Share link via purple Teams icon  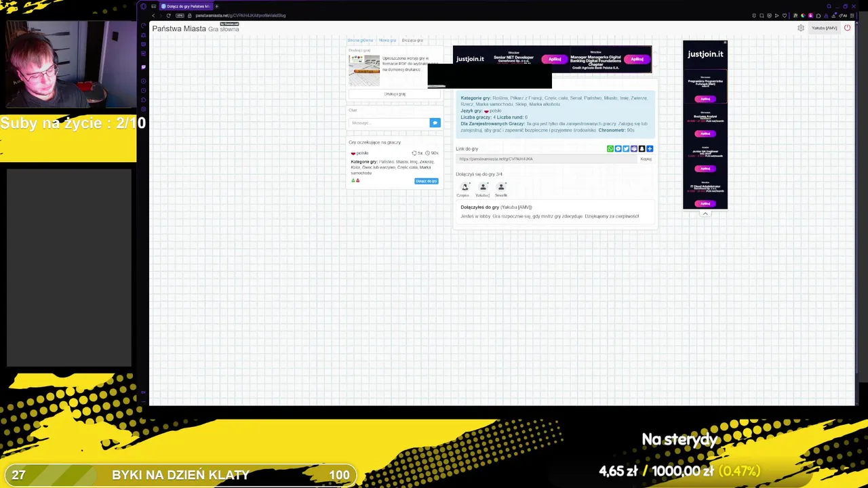(x=634, y=148)
